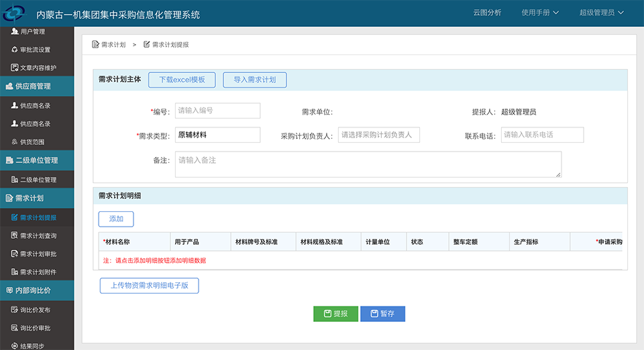The height and width of the screenshot is (350, 644).
Task: Open 需求计划附件 sidebar item
Action: (37, 272)
